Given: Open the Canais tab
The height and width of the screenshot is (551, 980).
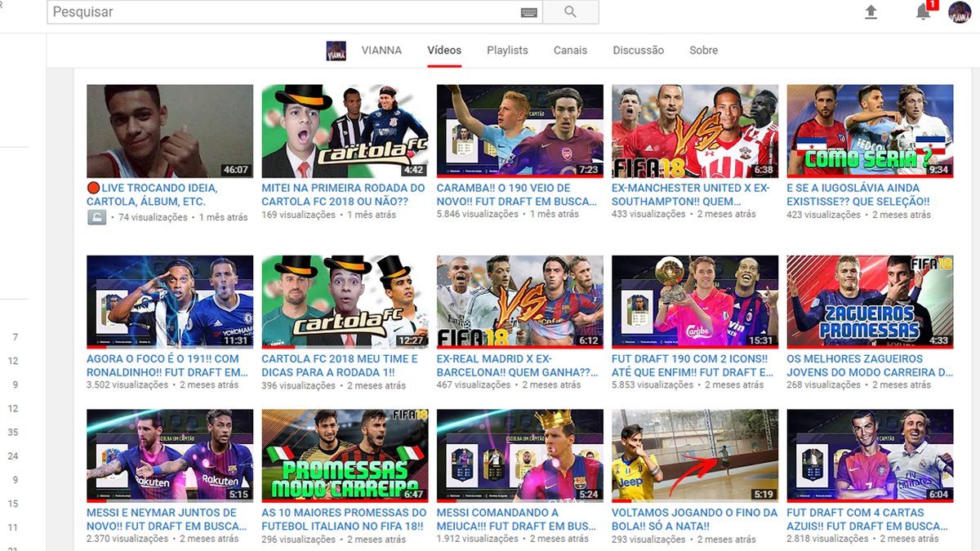Looking at the screenshot, I should 570,50.
